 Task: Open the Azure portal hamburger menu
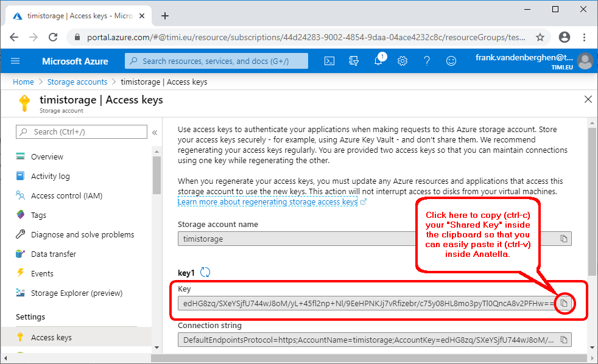[x=15, y=61]
